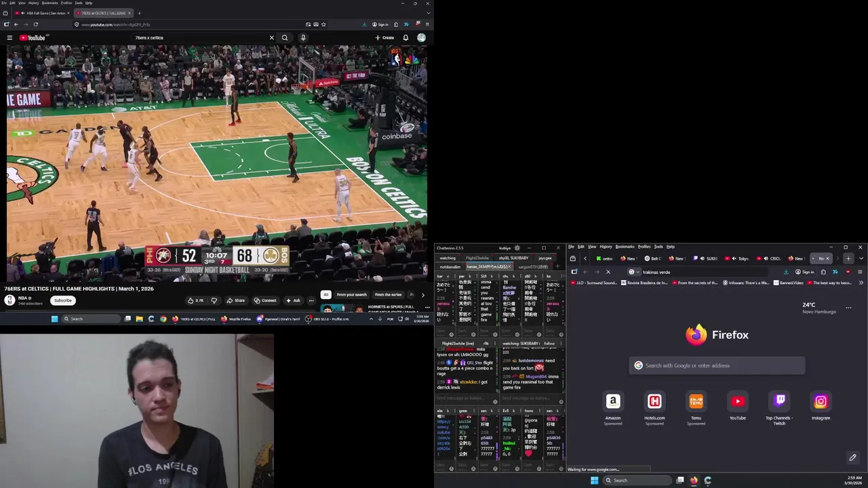868x488 pixels.
Task: Open the J.I.D Surround Sound bookmark
Action: [x=594, y=283]
